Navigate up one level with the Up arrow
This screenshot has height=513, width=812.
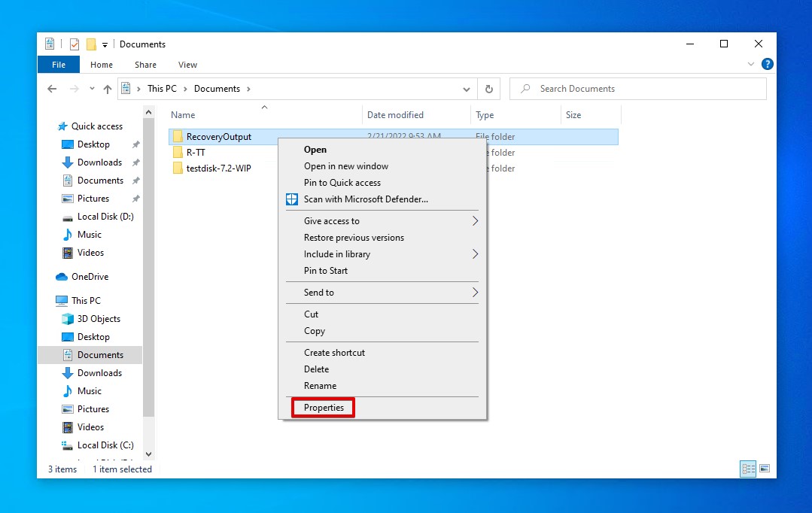[108, 88]
